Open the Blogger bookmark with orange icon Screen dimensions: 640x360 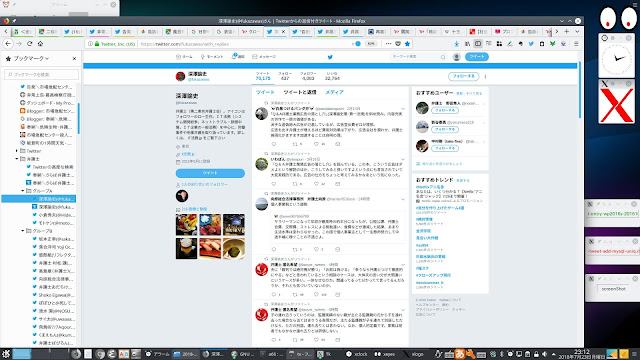47,111
